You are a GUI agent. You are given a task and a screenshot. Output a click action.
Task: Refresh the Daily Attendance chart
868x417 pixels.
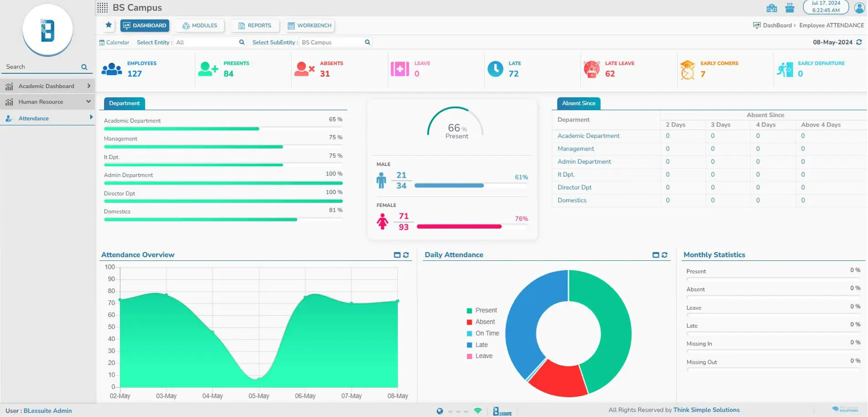click(x=664, y=255)
